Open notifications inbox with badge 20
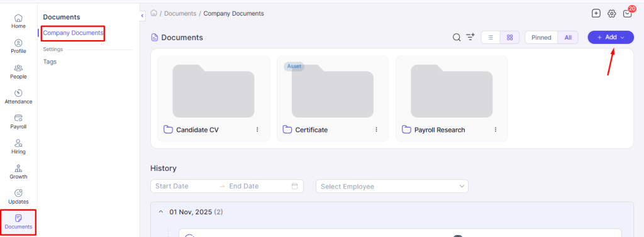Viewport: 644px width, 237px height. [x=628, y=14]
